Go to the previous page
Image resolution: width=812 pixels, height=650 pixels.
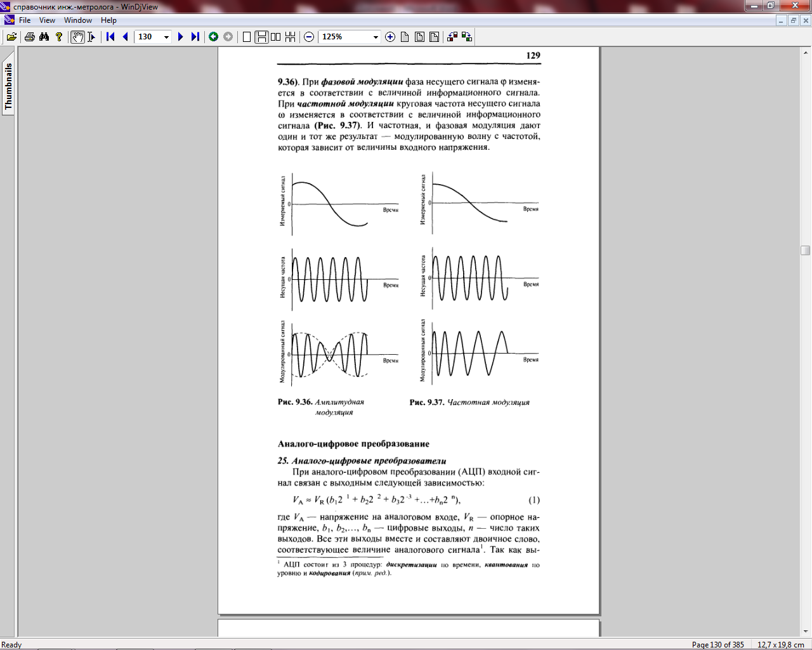click(125, 37)
